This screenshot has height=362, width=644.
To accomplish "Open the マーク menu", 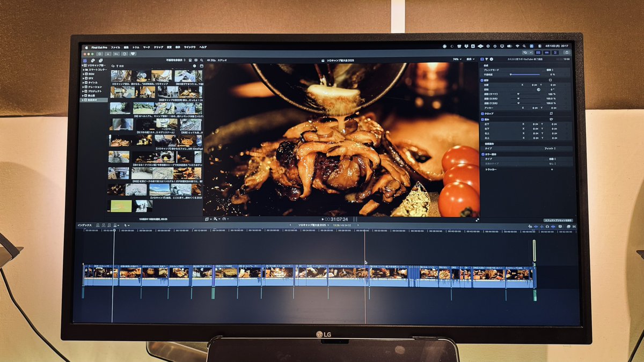I will [147, 47].
